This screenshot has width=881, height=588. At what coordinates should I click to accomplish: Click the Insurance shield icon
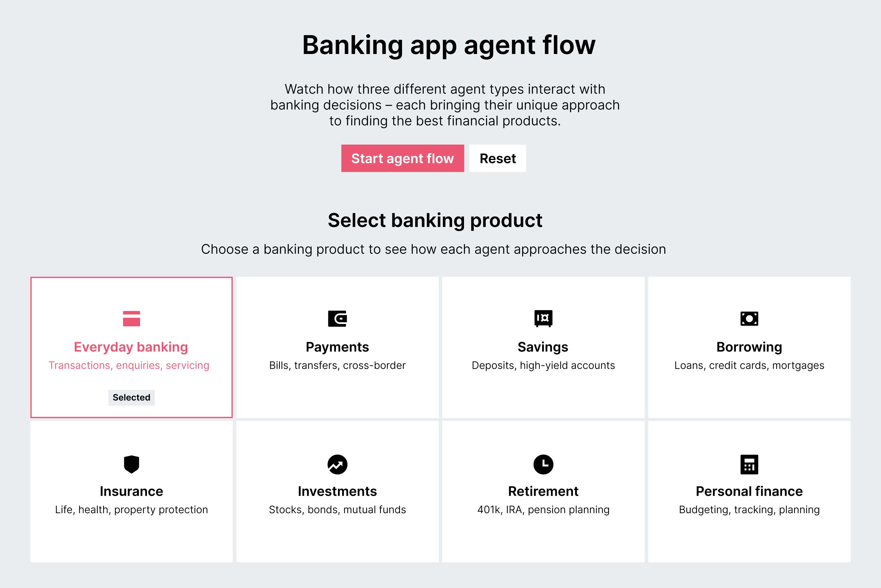131,464
